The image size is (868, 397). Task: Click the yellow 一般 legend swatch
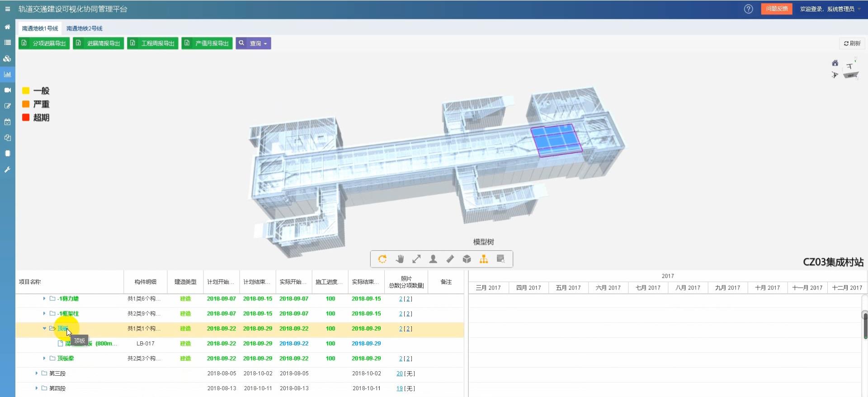pyautogui.click(x=26, y=91)
